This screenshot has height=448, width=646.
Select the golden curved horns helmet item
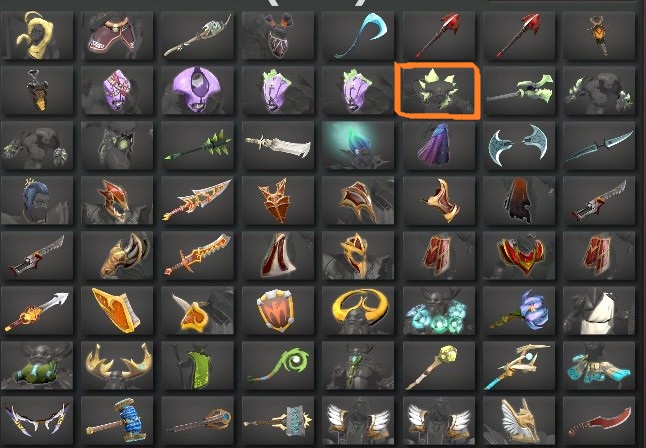coord(358,311)
